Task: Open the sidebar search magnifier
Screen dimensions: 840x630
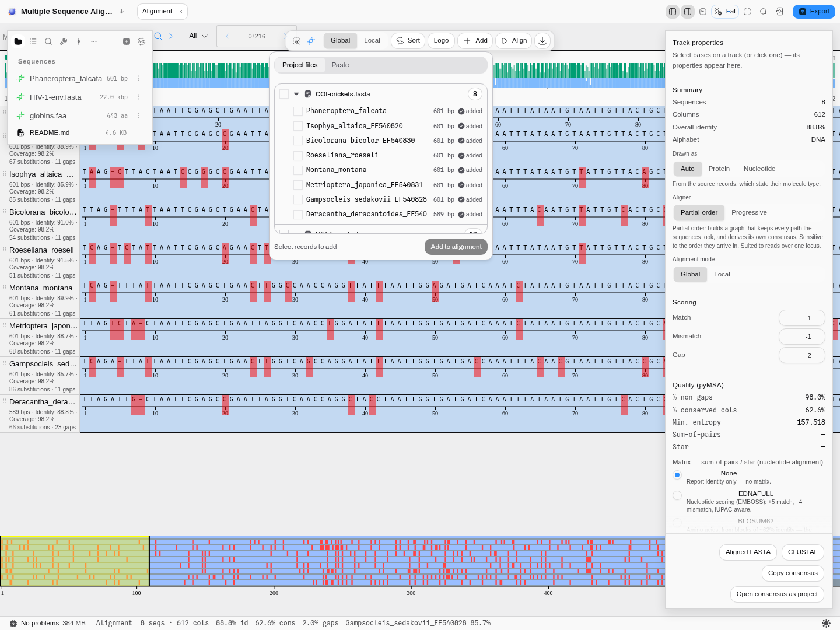Action: [48, 41]
